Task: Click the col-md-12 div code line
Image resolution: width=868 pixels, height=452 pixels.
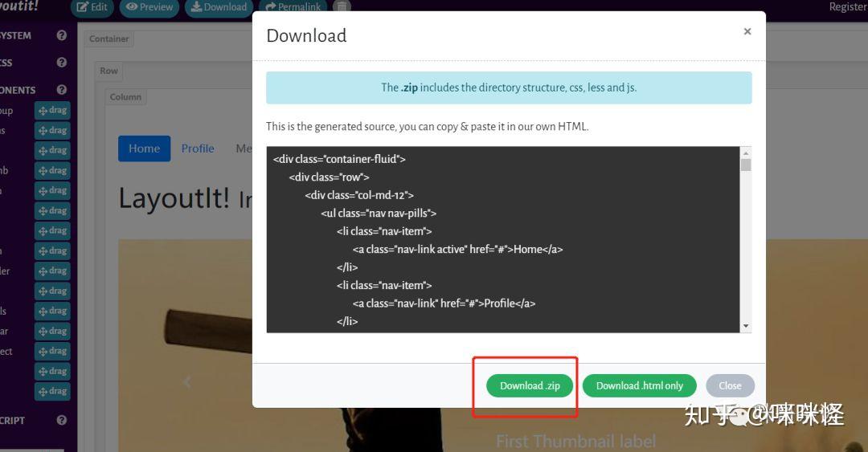Action: [x=358, y=195]
